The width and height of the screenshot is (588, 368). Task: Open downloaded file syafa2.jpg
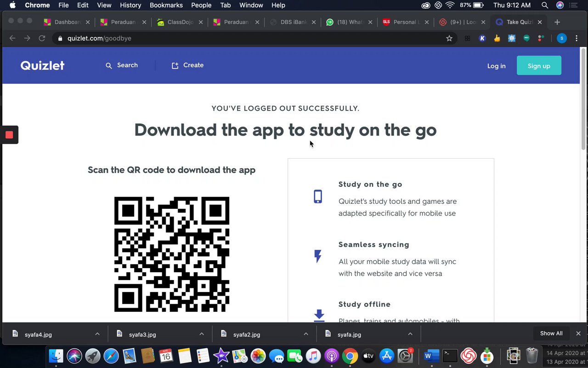pos(247,334)
